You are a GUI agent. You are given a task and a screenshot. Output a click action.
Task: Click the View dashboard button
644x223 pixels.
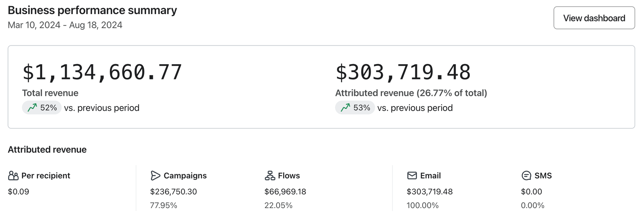point(594,18)
